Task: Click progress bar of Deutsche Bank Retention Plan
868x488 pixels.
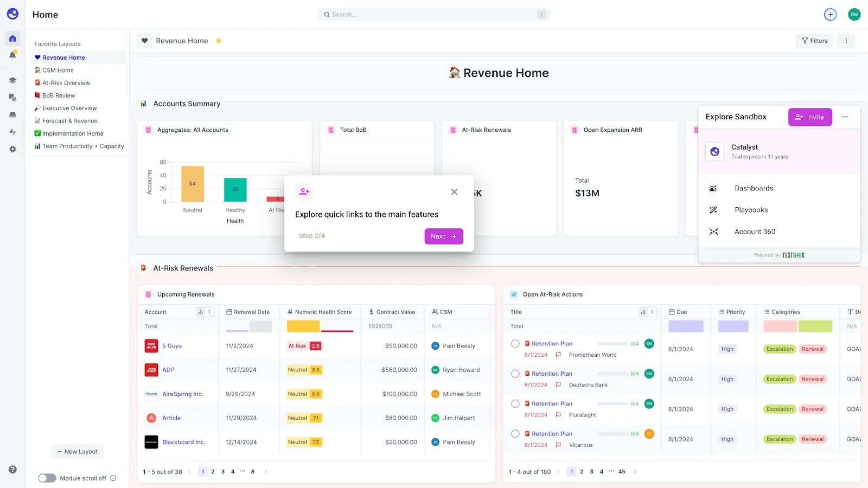Action: point(612,374)
